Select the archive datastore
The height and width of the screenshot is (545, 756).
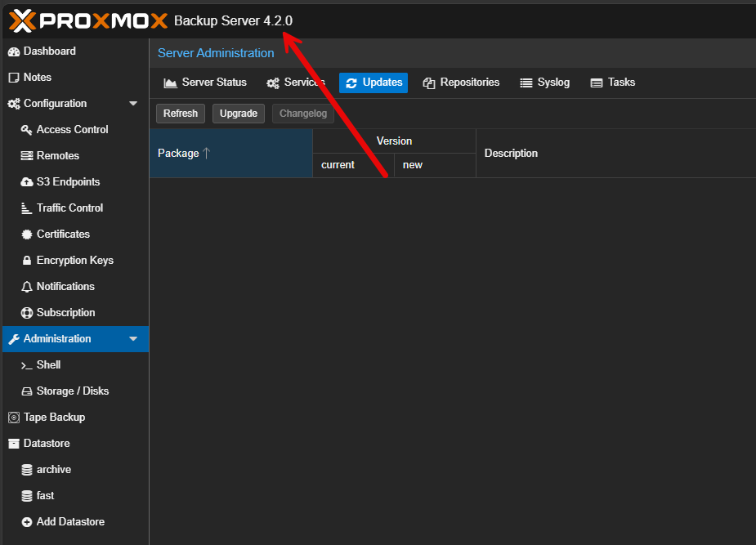[76, 469]
